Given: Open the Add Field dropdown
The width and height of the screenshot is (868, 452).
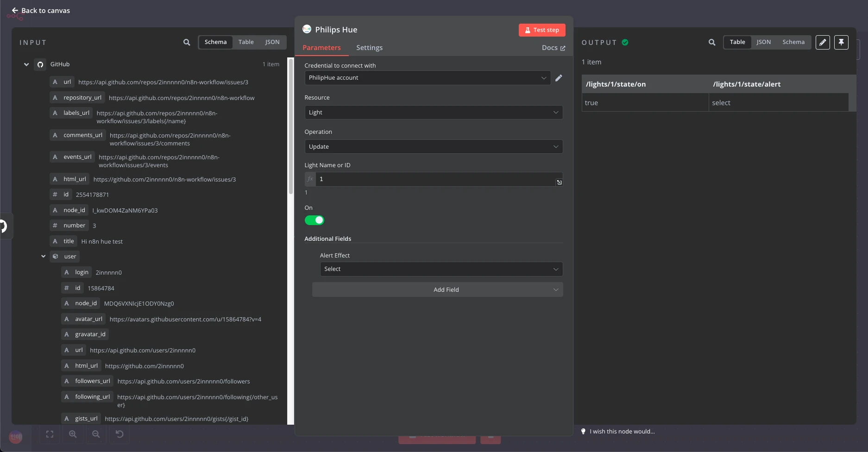Looking at the screenshot, I should (438, 289).
